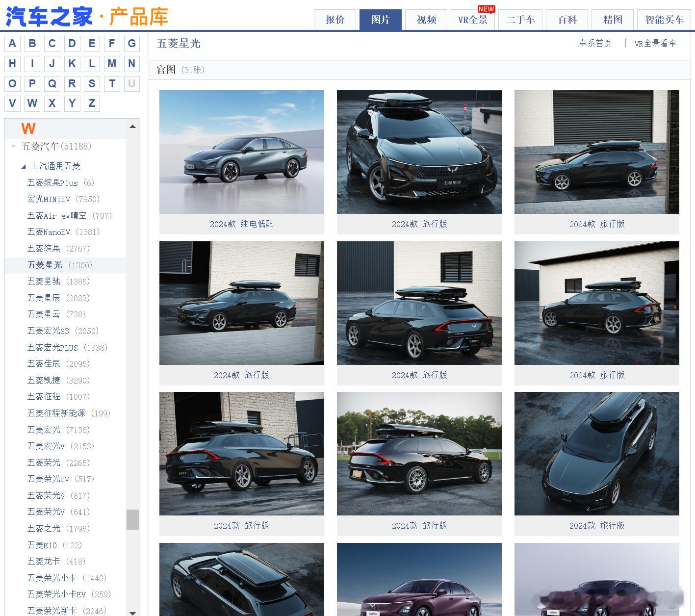Open the VR全景 tab

[x=472, y=20]
